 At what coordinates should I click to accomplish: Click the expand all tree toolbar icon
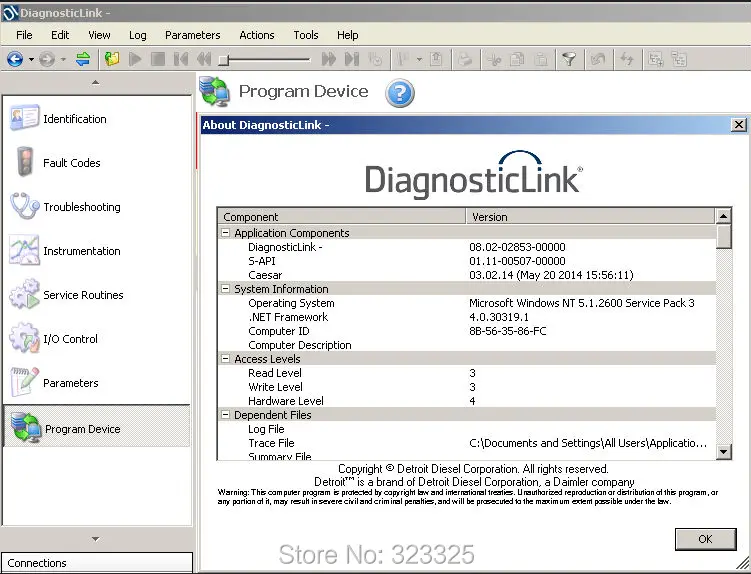point(656,59)
